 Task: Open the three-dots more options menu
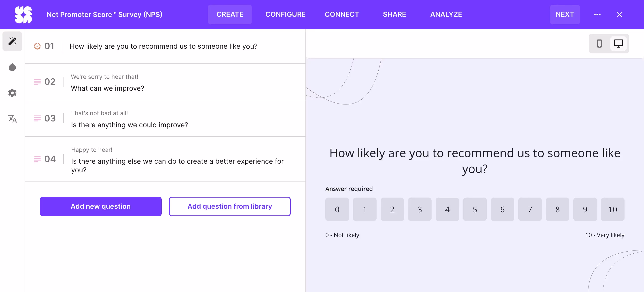[597, 15]
